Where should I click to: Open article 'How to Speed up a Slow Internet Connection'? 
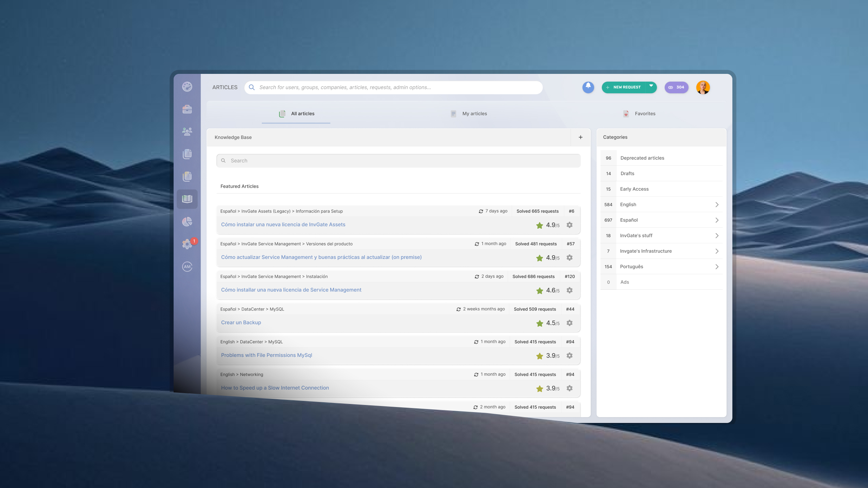(x=275, y=388)
